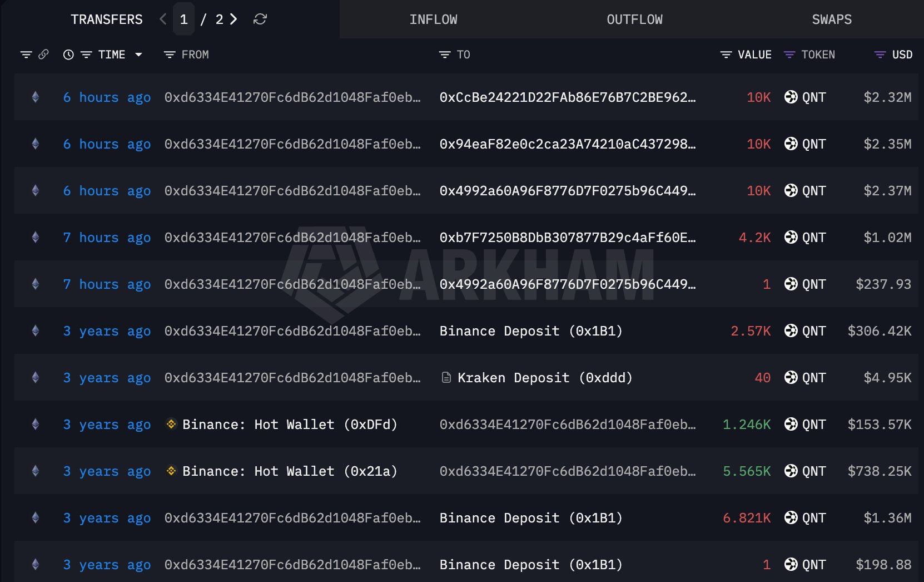Click the link chain icon in header
The width and height of the screenshot is (924, 582).
pyautogui.click(x=43, y=54)
